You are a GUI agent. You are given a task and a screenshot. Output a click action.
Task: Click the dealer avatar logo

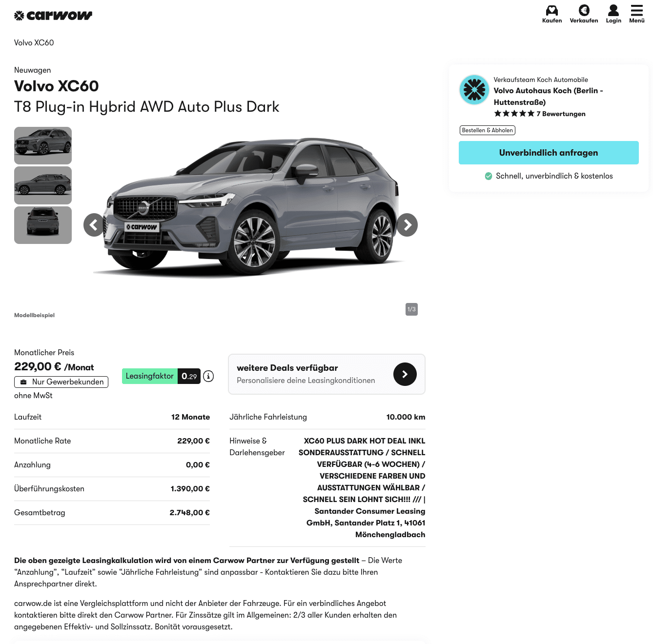(474, 90)
